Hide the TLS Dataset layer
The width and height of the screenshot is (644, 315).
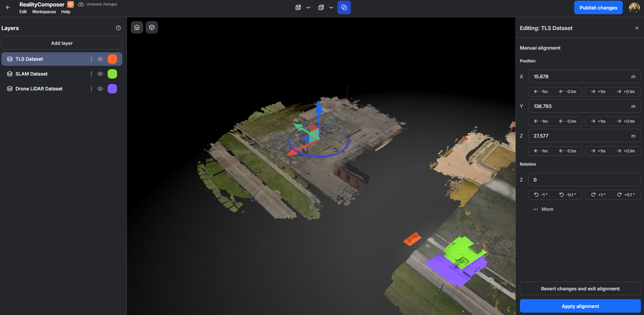tap(100, 59)
